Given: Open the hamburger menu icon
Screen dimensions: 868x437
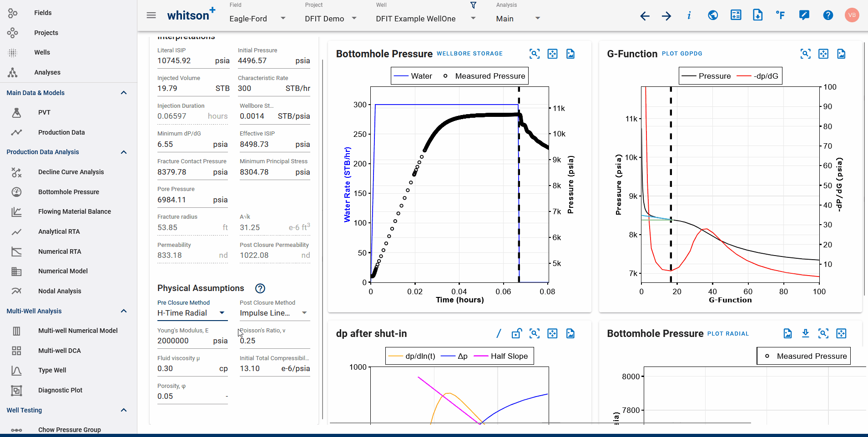Looking at the screenshot, I should [151, 15].
